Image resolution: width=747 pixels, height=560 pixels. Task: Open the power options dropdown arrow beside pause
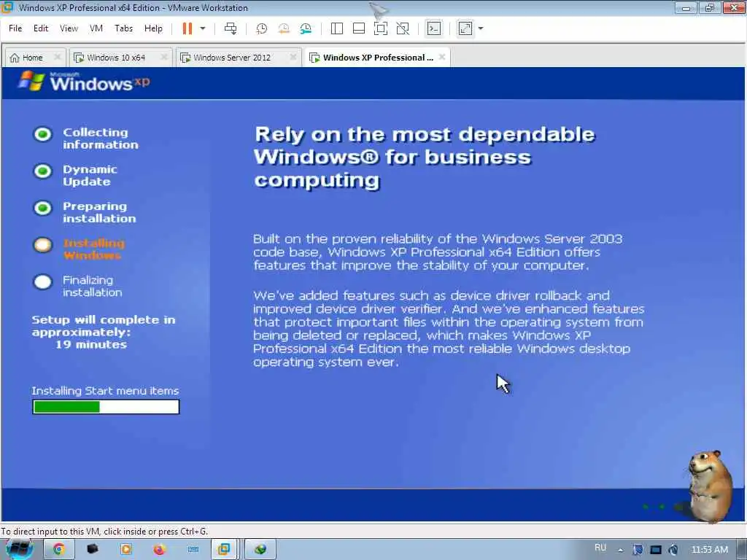click(x=203, y=28)
